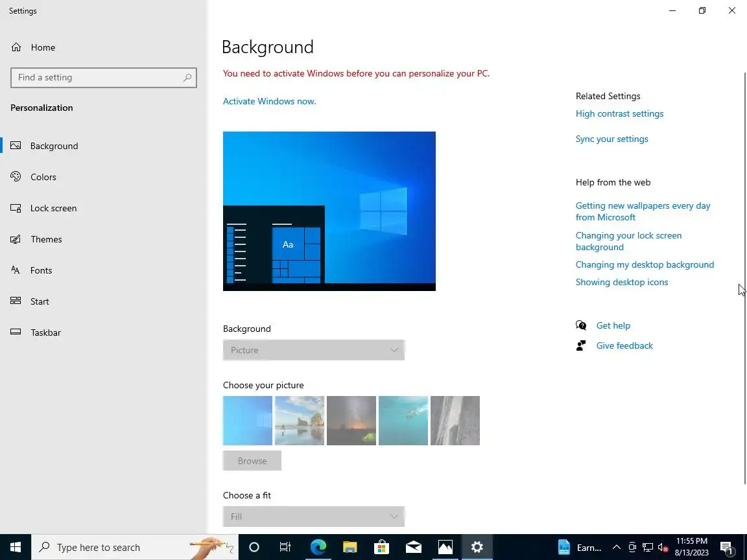
Task: Go to the Colors settings page
Action: (x=104, y=177)
